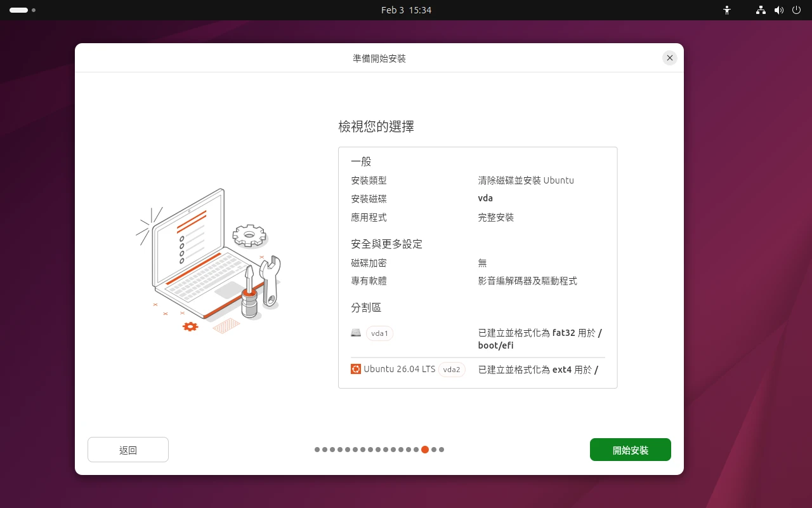Close the installer window
The width and height of the screenshot is (812, 508).
[x=669, y=58]
